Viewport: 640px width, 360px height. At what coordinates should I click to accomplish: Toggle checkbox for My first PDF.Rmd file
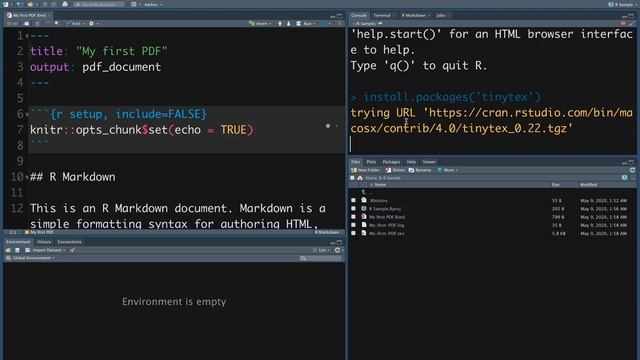[x=353, y=217]
